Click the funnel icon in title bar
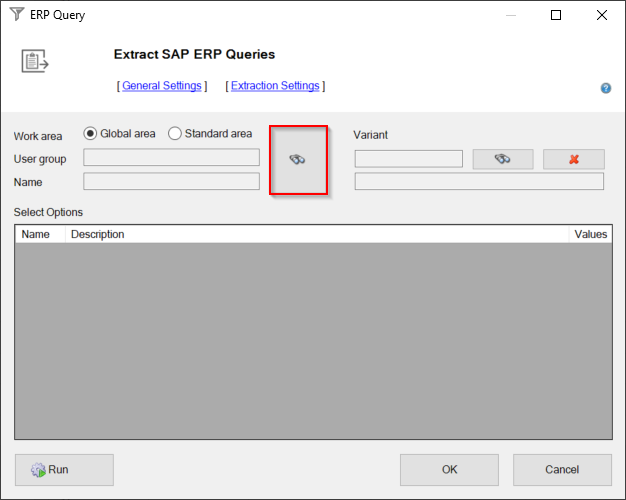The height and width of the screenshot is (500, 626). pyautogui.click(x=15, y=15)
